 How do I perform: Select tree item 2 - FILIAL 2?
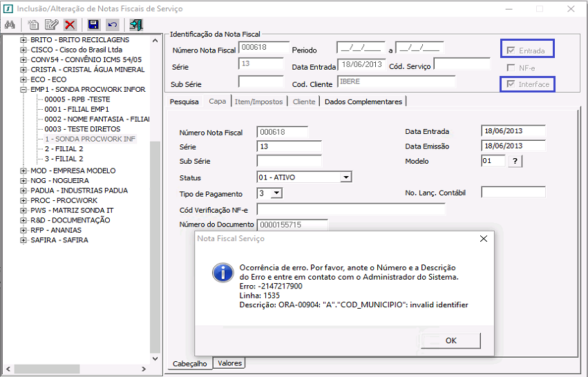tap(64, 148)
